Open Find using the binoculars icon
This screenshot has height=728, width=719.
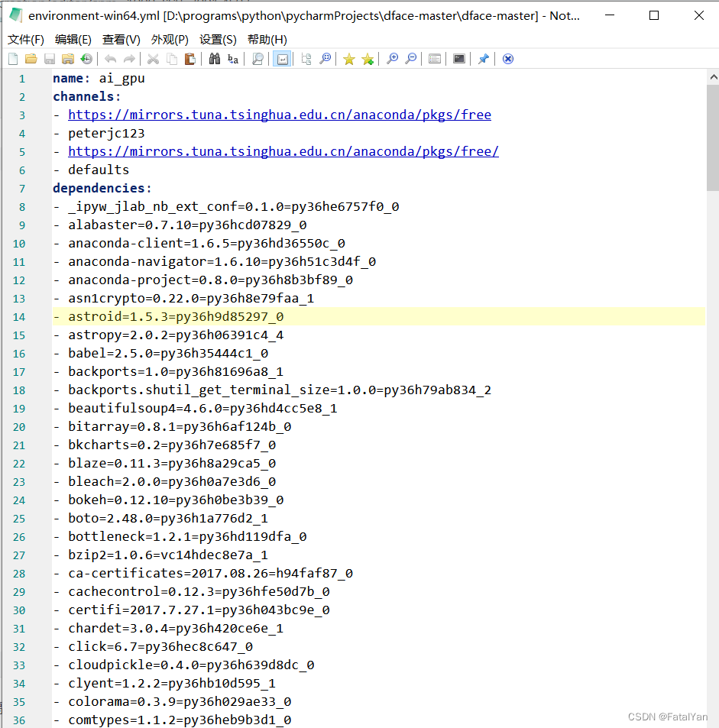click(x=216, y=59)
